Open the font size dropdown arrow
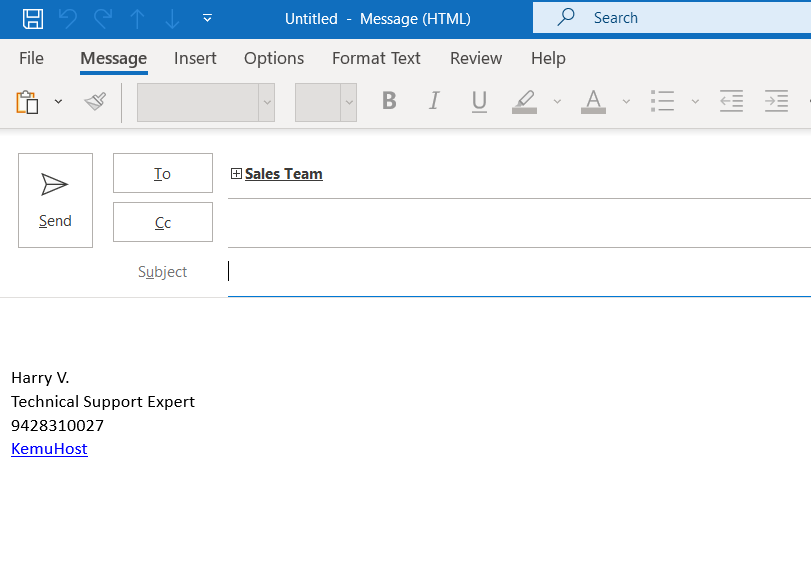The image size is (811, 567). tap(349, 102)
